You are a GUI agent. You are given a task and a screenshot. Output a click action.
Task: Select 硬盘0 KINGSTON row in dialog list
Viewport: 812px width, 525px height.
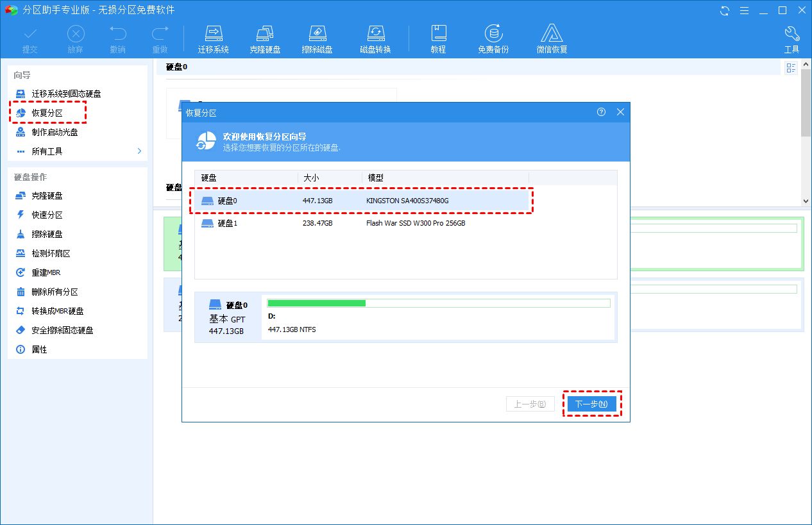[x=362, y=201]
